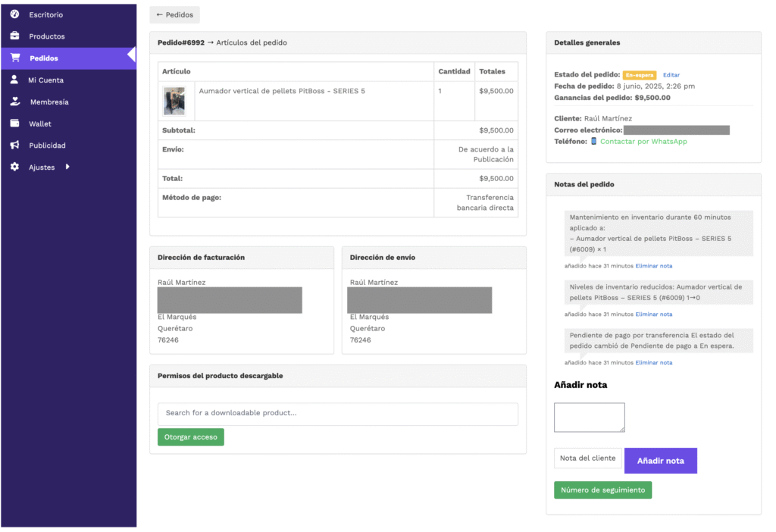Click the Mi Cuenta user icon
776x532 pixels.
tap(14, 80)
